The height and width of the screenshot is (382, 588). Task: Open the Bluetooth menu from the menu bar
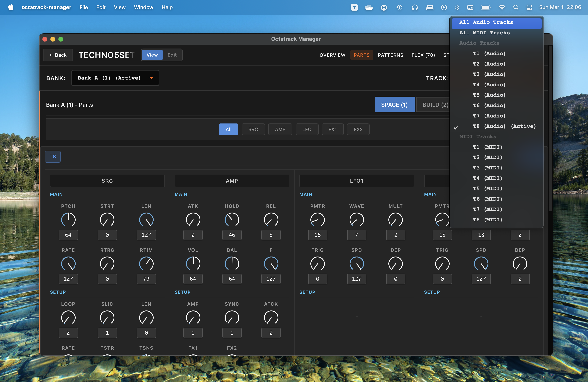[457, 7]
